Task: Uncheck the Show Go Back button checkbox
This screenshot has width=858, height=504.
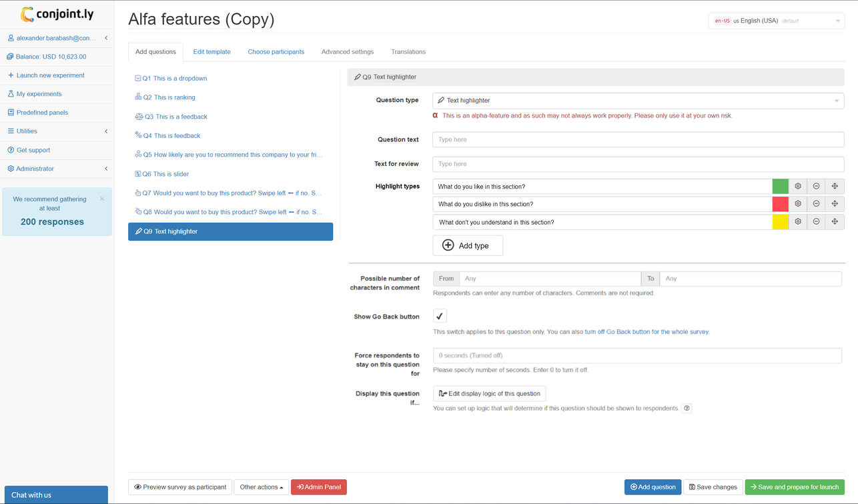Action: point(440,316)
